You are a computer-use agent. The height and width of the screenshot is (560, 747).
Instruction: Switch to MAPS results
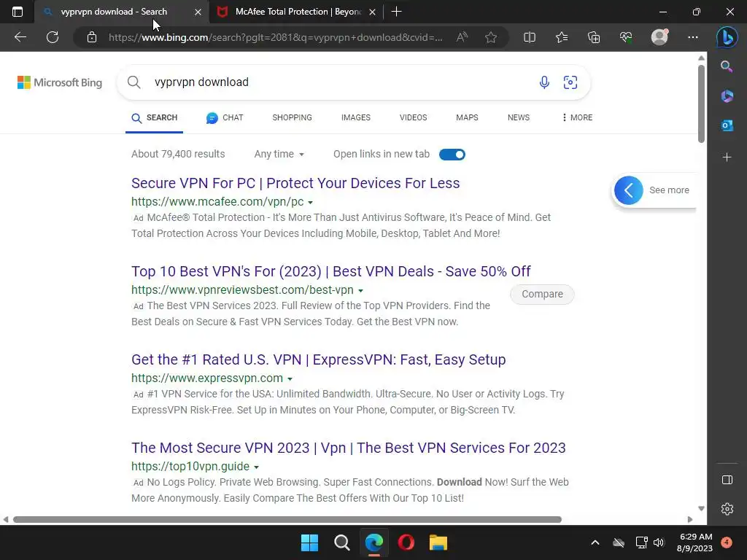[467, 117]
